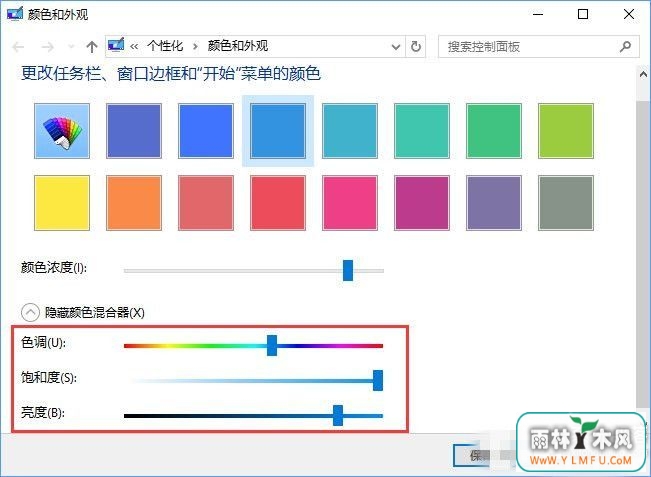Viewport: 651px width, 477px height.
Task: Select the highlighted sky blue swatch
Action: click(x=278, y=131)
